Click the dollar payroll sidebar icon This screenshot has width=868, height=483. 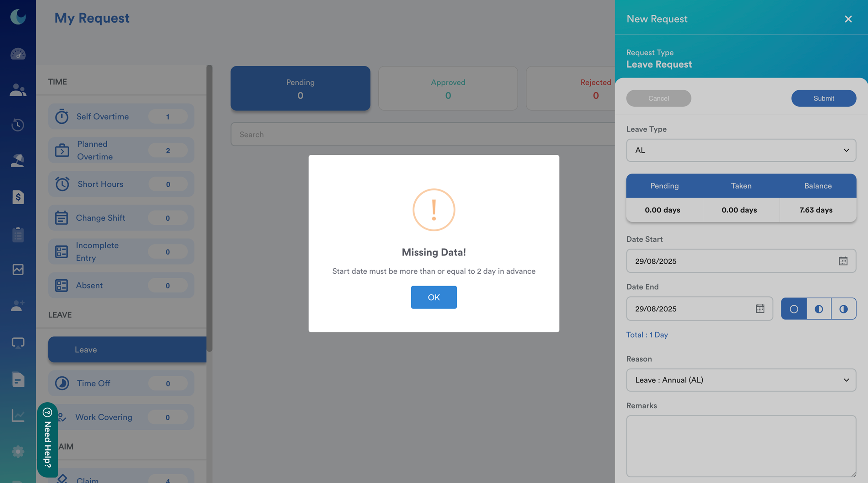18,197
